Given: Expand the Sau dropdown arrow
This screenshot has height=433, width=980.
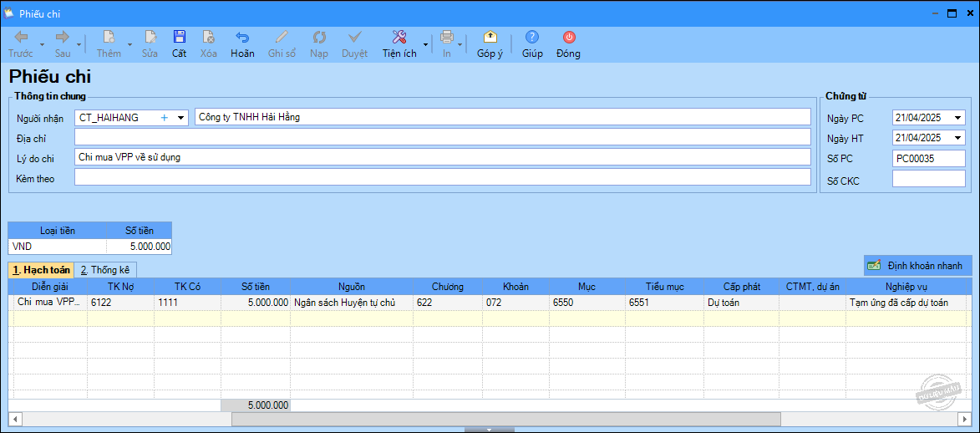Looking at the screenshot, I should pyautogui.click(x=79, y=45).
